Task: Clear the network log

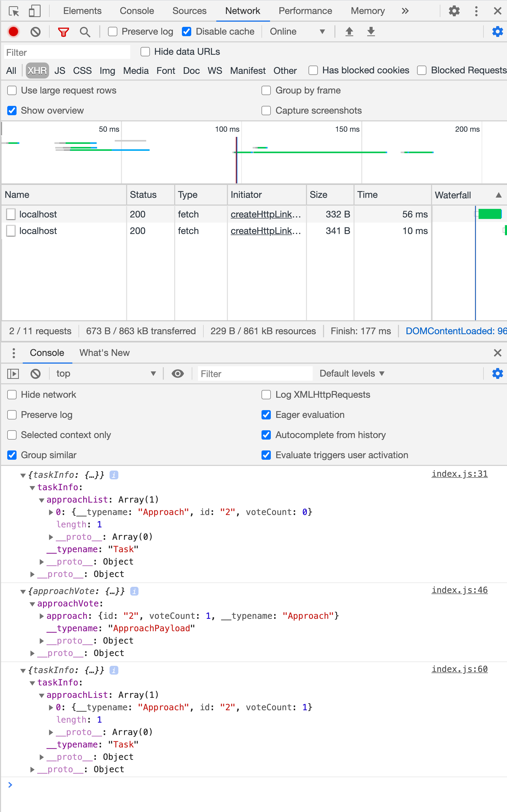Action: [x=35, y=32]
